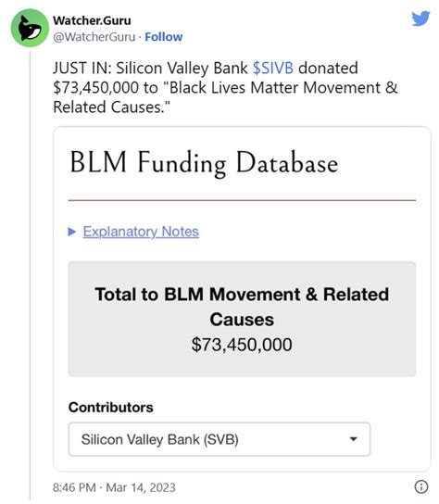The height and width of the screenshot is (504, 439).
Task: Follow the Watcher.Guru account
Action: coord(164,37)
